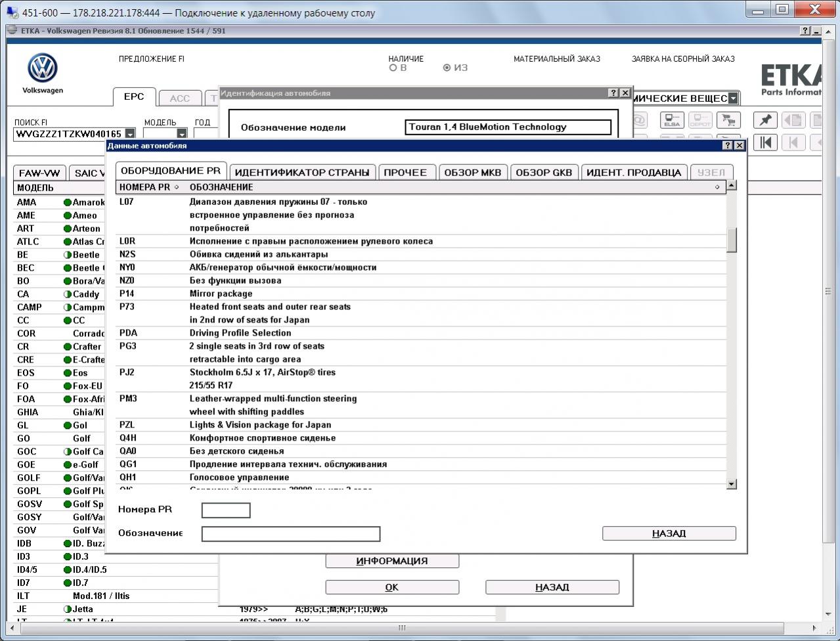Switch to ОБЗОР МКВ tab

(x=473, y=172)
